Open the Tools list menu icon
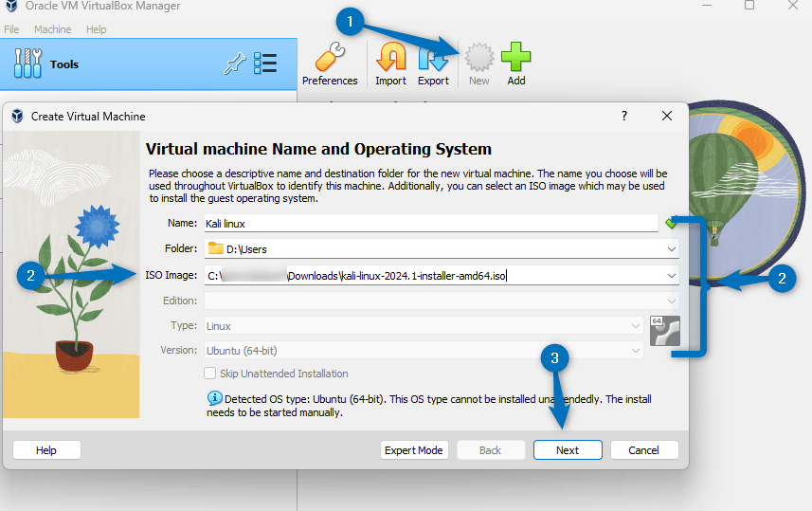This screenshot has height=511, width=812. [265, 64]
